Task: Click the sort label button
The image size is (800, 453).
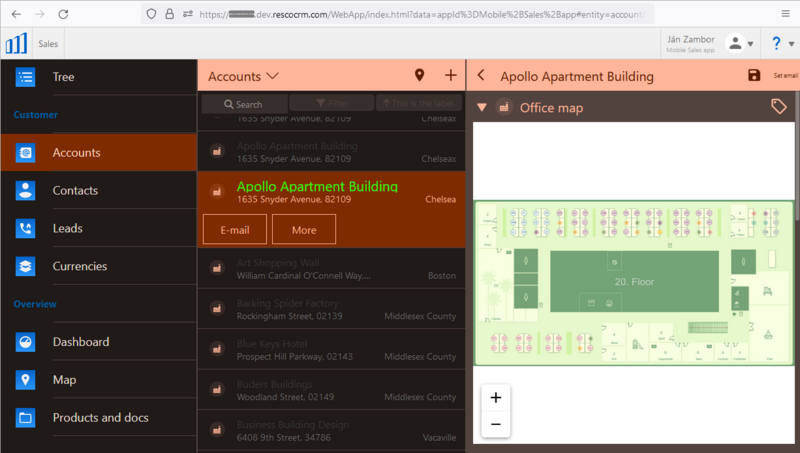Action: pos(419,103)
